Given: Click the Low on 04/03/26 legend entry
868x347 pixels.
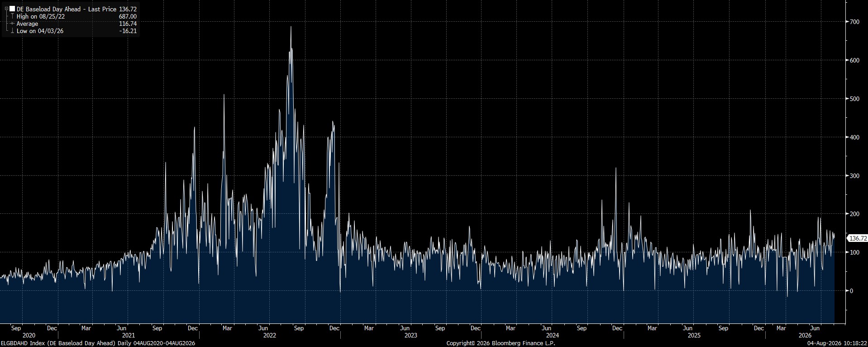Looking at the screenshot, I should click(x=40, y=31).
